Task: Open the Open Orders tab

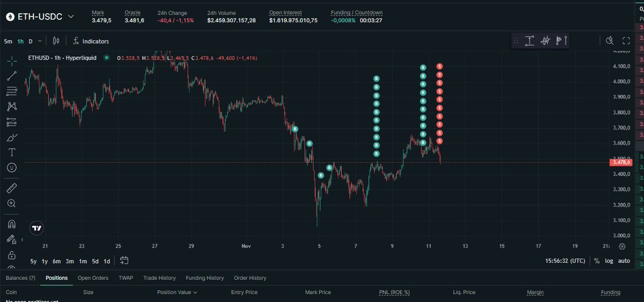Action: point(93,278)
